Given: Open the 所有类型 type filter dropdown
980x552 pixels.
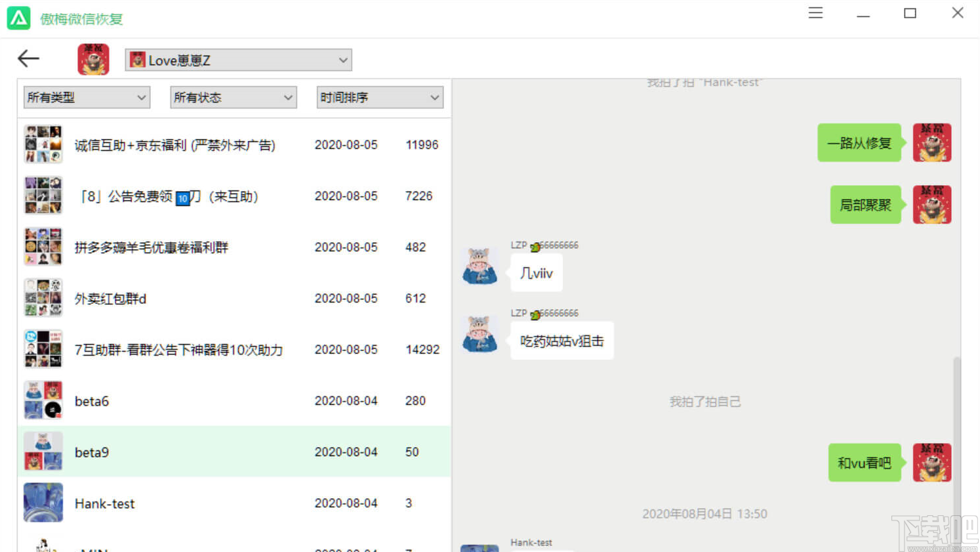Looking at the screenshot, I should click(x=86, y=97).
